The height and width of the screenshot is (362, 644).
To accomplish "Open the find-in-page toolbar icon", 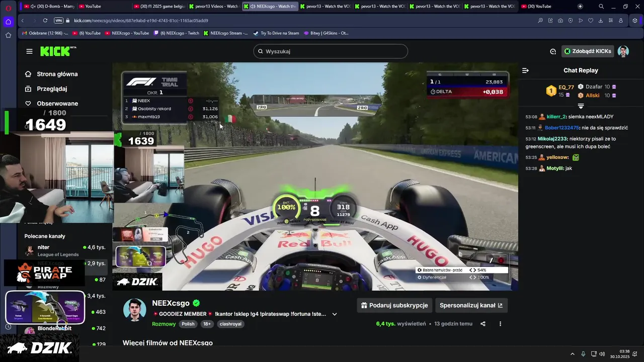I will point(540,21).
